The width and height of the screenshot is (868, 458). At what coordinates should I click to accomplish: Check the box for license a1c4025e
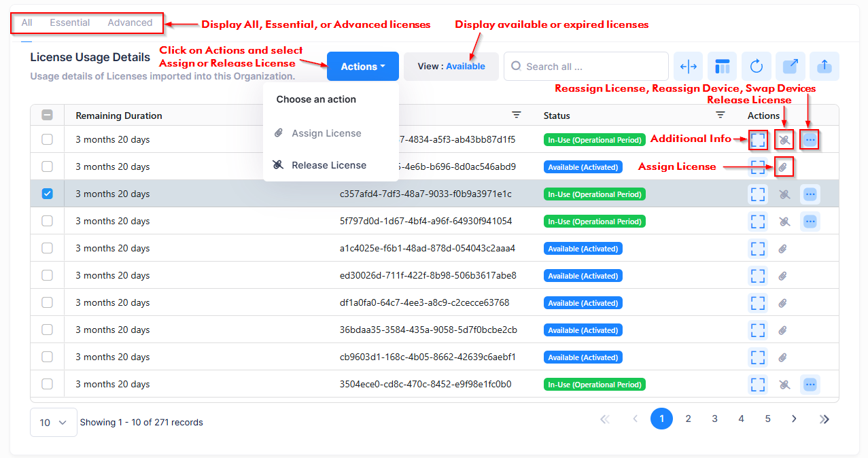(x=47, y=248)
